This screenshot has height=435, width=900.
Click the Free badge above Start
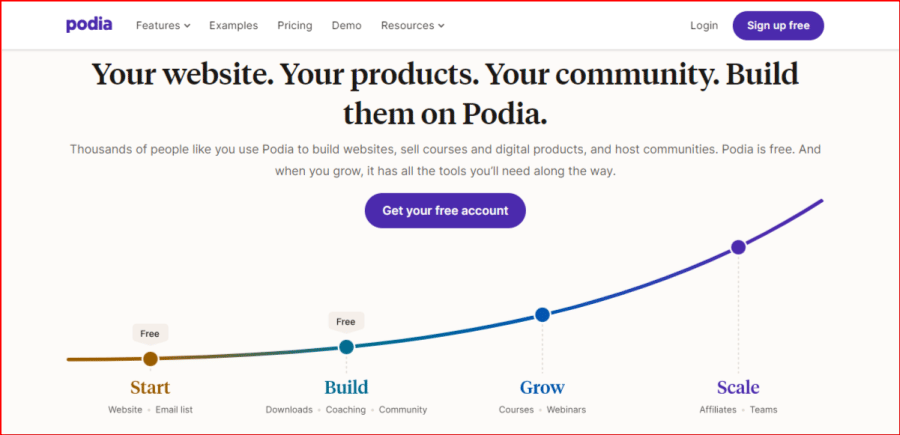click(150, 334)
